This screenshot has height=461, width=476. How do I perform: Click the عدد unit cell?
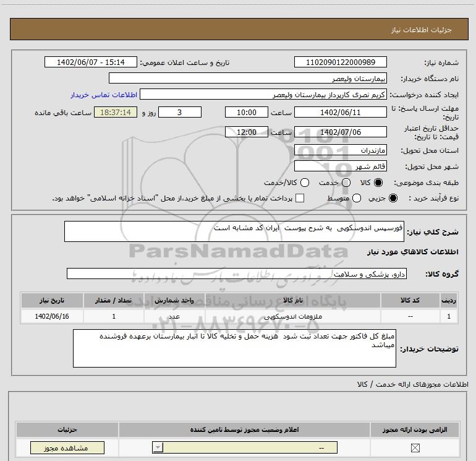[x=174, y=316]
